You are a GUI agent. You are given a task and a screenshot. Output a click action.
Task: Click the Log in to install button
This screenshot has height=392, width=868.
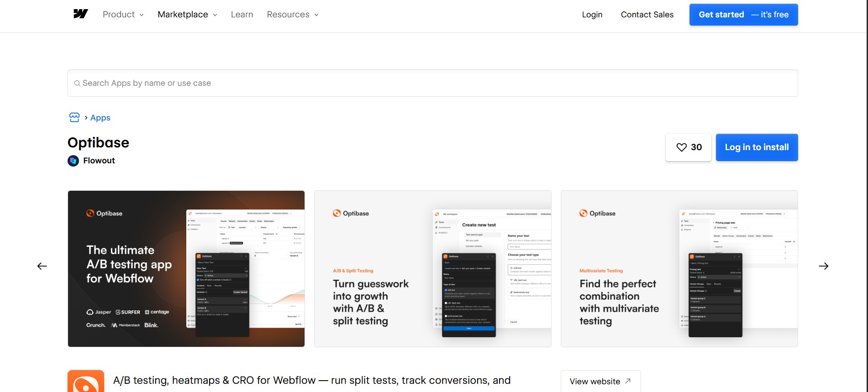coord(757,147)
